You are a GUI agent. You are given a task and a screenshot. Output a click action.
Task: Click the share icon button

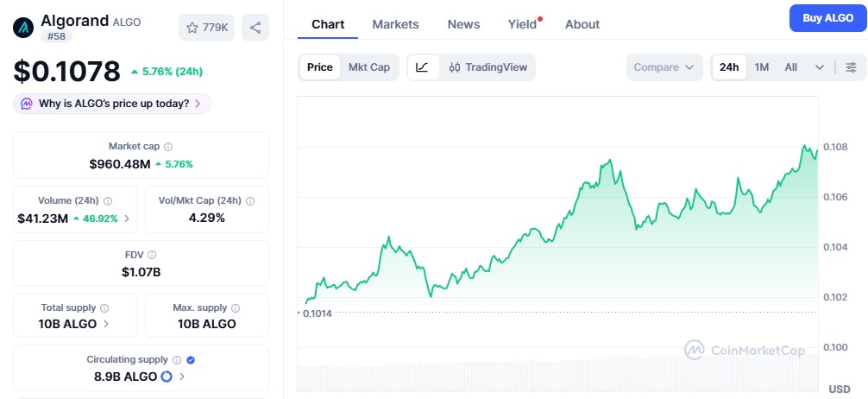tap(255, 28)
